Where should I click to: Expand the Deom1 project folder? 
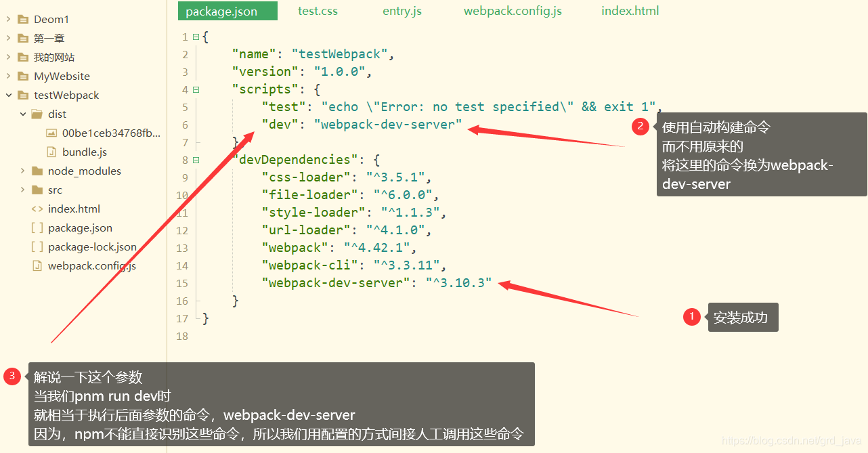[8, 20]
